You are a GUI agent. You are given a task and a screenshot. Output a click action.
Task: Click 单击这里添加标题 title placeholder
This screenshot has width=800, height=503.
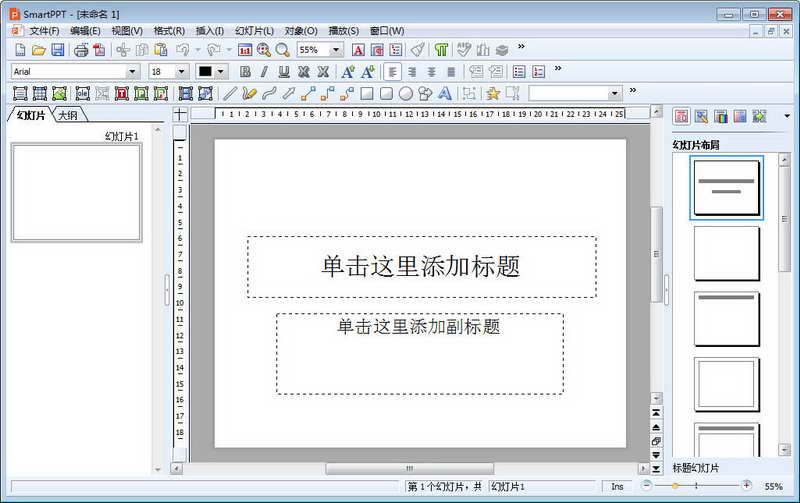tap(421, 266)
